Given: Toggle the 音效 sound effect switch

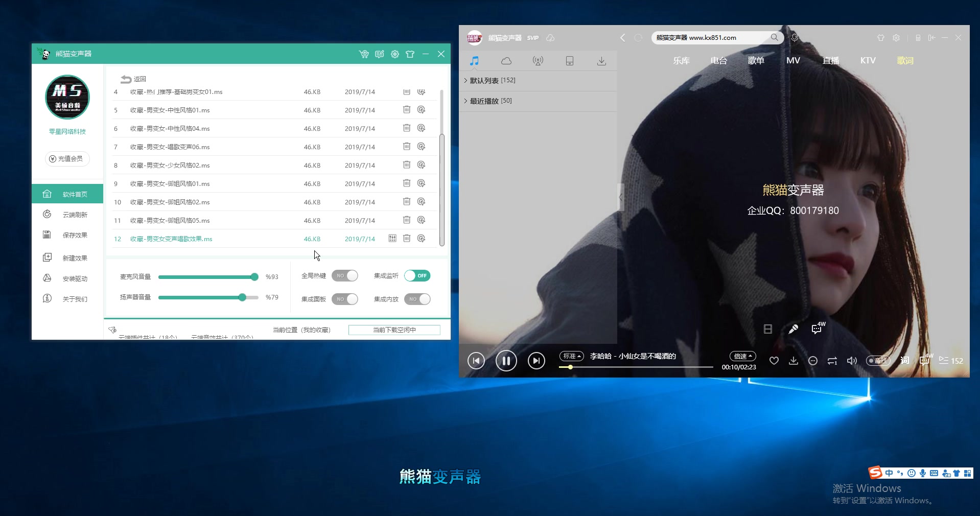Looking at the screenshot, I should click(878, 361).
